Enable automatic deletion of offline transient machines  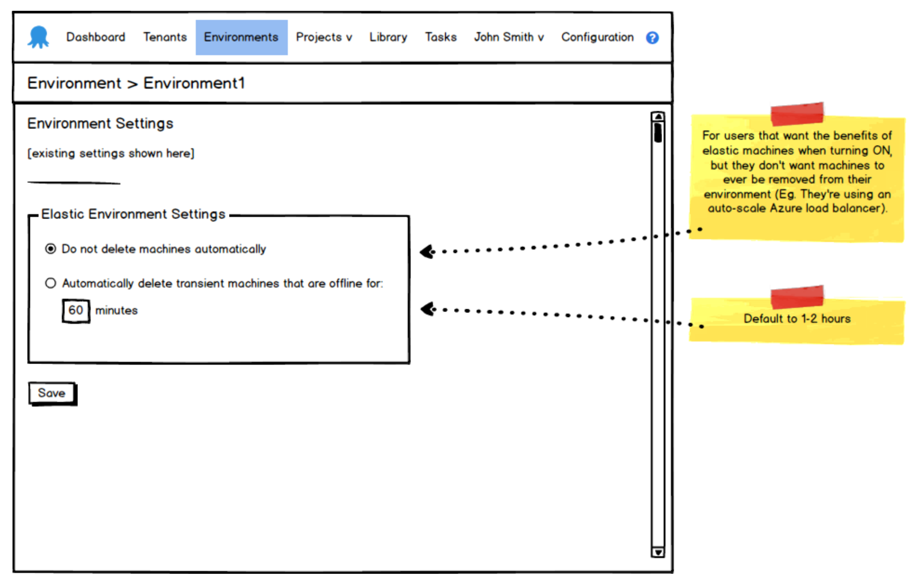click(50, 283)
